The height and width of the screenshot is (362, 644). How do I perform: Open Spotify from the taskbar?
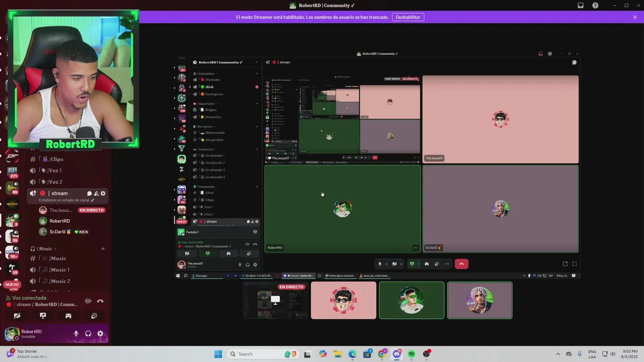click(x=412, y=354)
